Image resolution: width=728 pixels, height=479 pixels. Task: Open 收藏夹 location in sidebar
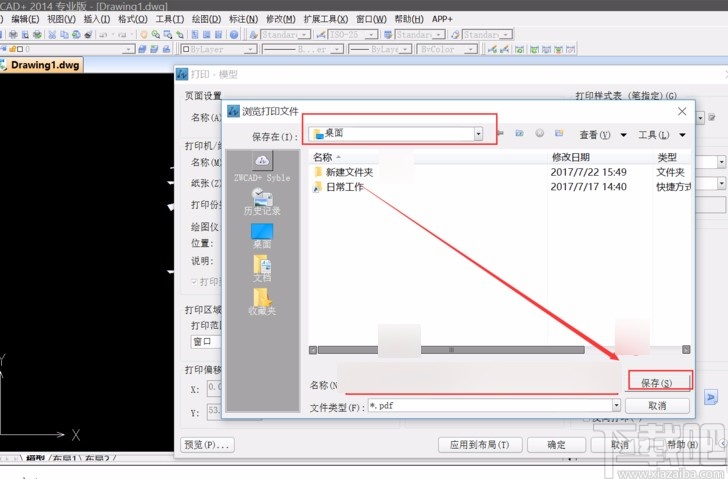coord(262,302)
